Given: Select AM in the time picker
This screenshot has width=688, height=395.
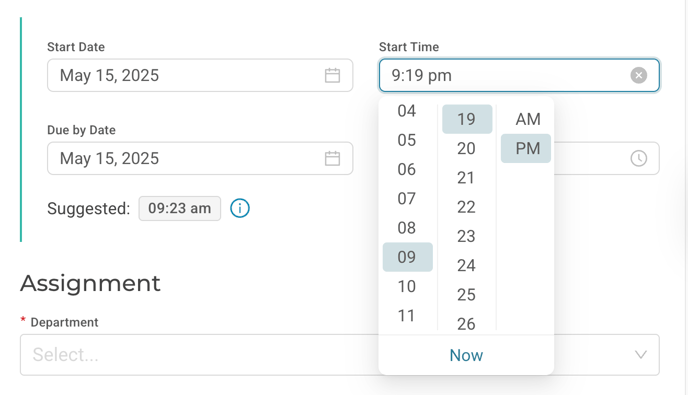Looking at the screenshot, I should (x=528, y=119).
